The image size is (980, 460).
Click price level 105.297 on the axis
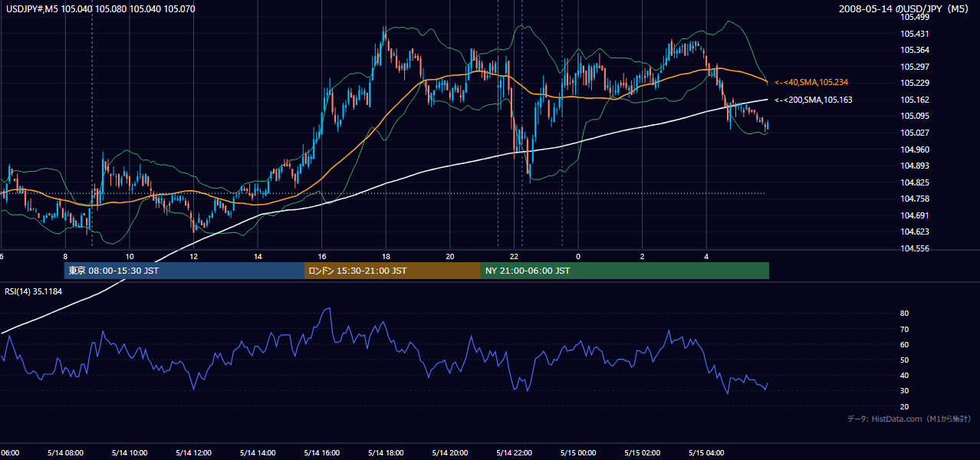point(915,67)
